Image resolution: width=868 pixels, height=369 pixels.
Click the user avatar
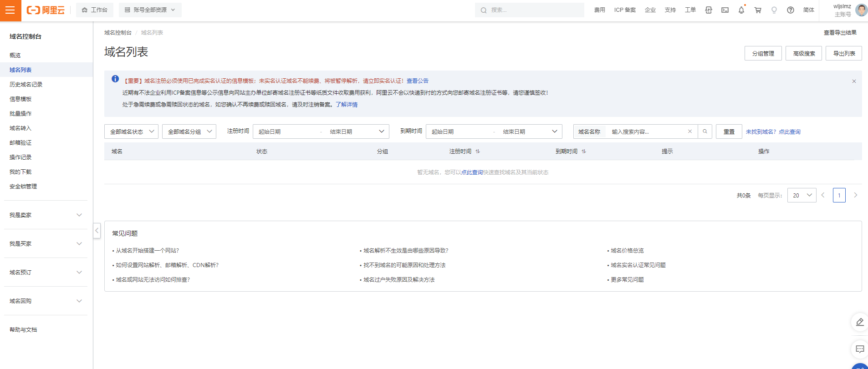861,10
